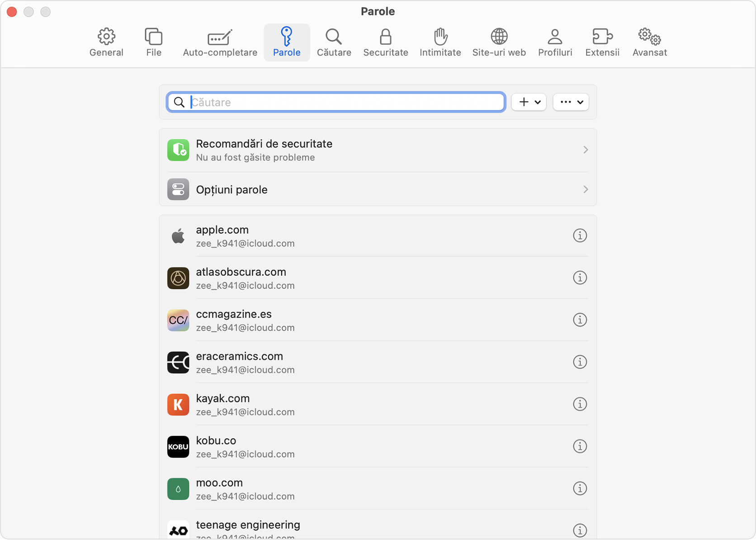Click the black KOBU site icon

coord(178,447)
